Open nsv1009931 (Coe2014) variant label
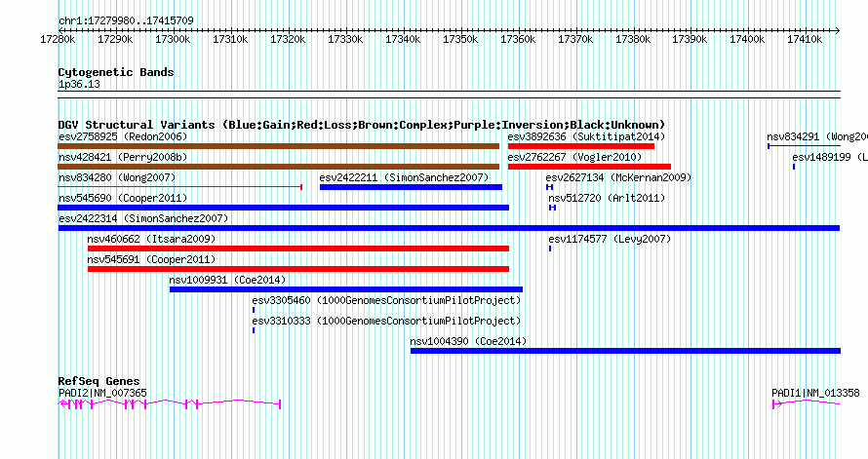Viewport: 868px width, 459px height. [227, 280]
